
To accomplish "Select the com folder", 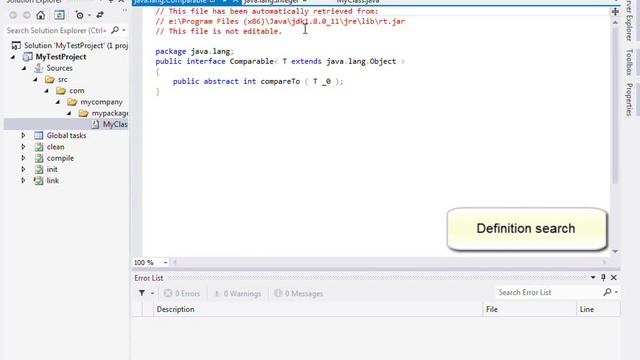I will [x=77, y=91].
